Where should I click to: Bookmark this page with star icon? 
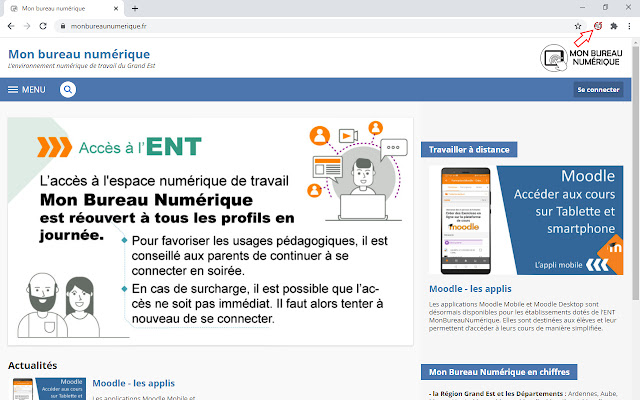tap(578, 26)
